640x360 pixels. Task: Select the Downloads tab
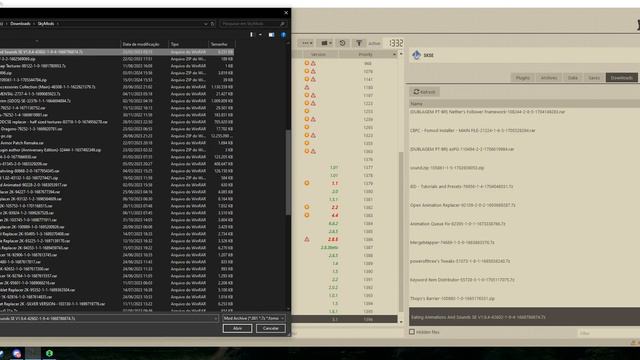622,78
